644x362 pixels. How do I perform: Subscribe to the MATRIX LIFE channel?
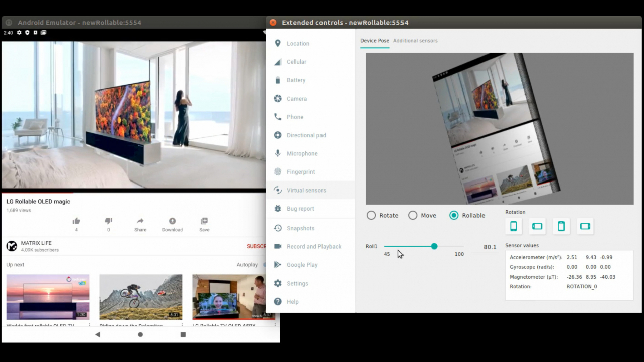click(256, 246)
